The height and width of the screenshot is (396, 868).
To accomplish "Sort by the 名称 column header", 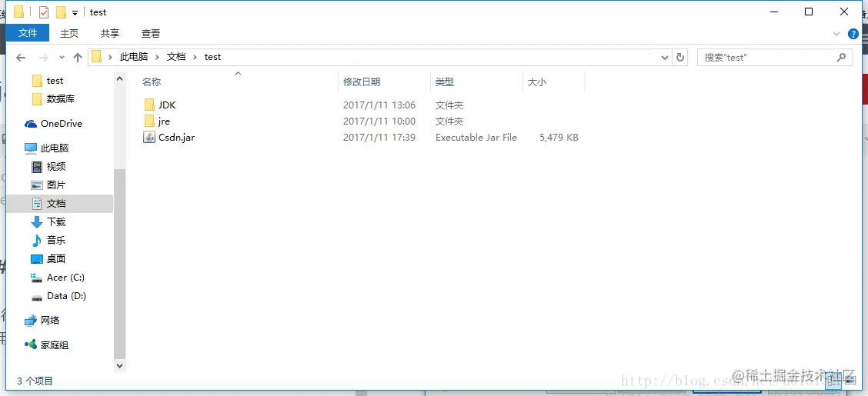I will (x=151, y=82).
